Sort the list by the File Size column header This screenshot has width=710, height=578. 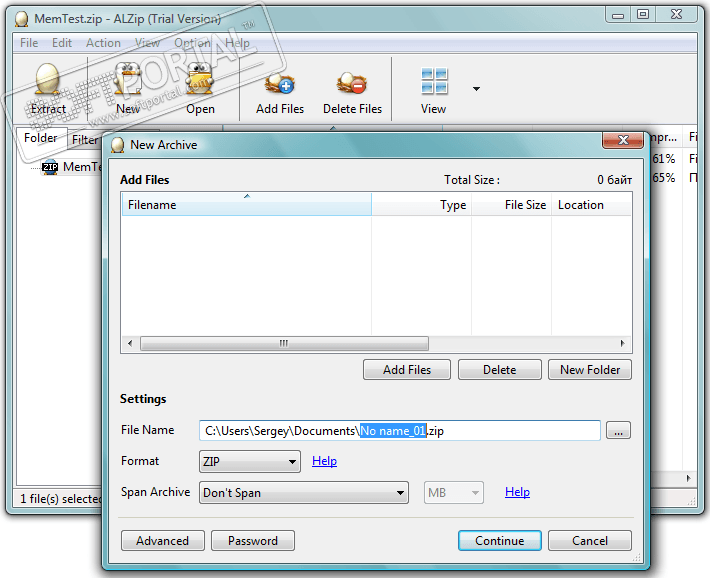point(511,205)
